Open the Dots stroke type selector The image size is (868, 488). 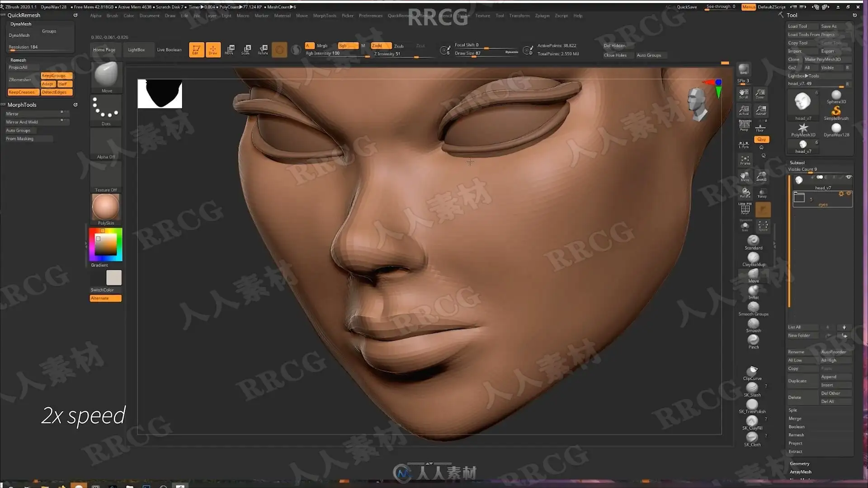pos(106,111)
